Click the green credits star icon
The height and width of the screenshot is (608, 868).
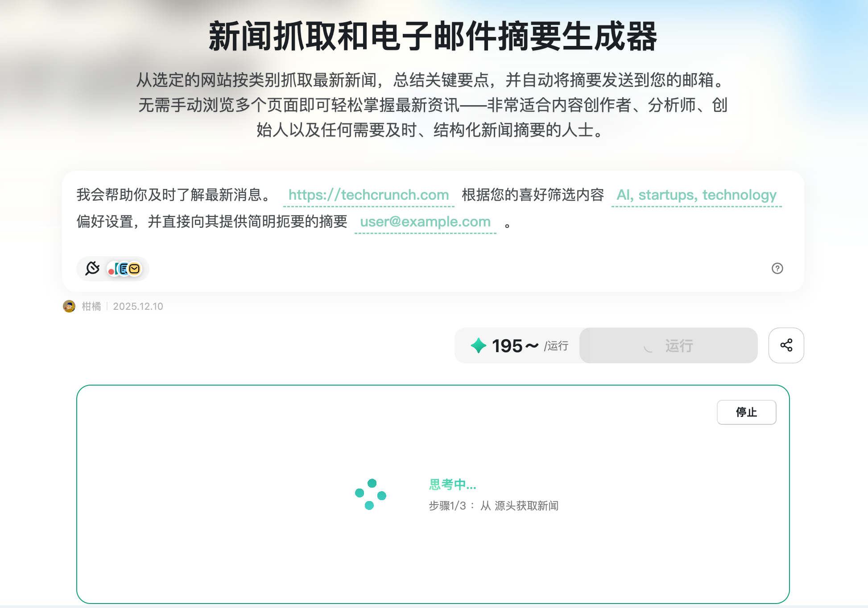click(x=478, y=345)
